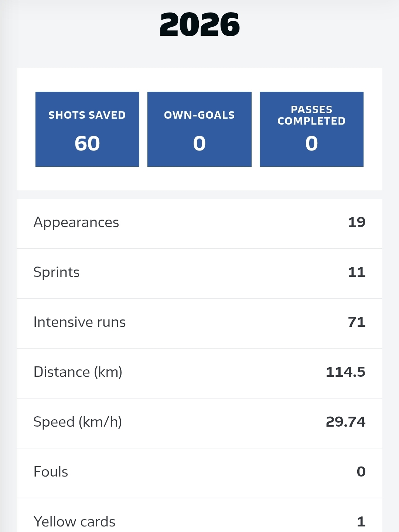This screenshot has width=399, height=532.
Task: Select the Appearances stat row
Action: [199, 223]
